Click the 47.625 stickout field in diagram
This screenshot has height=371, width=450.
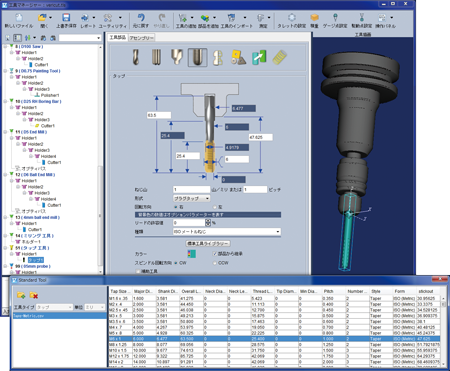point(261,137)
